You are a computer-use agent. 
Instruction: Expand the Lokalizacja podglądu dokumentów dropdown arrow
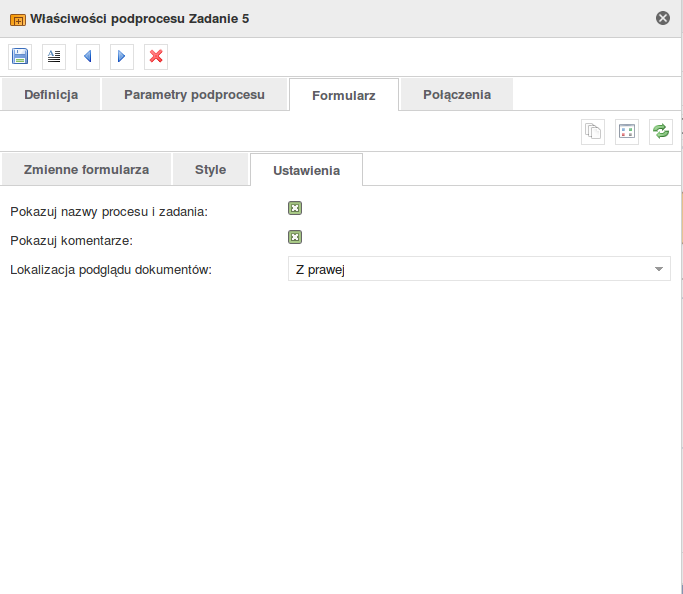point(659,269)
